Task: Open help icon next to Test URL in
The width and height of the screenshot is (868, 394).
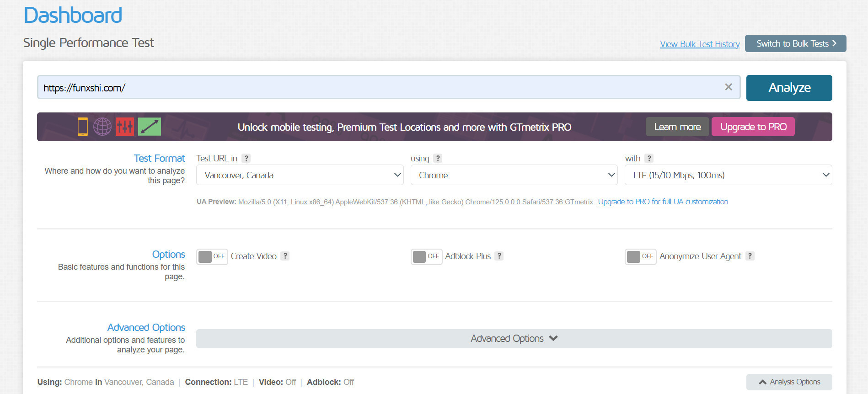Action: pos(246,158)
